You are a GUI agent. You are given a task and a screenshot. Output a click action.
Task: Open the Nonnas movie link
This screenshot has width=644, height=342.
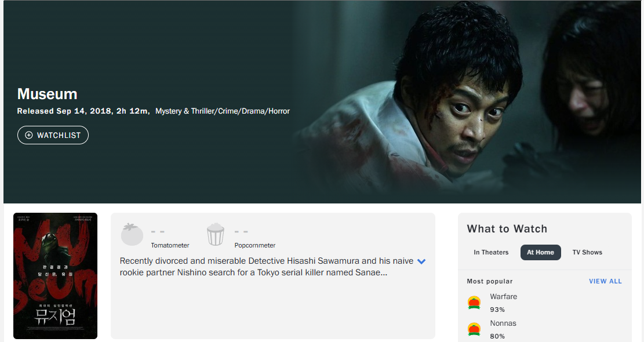coord(503,323)
